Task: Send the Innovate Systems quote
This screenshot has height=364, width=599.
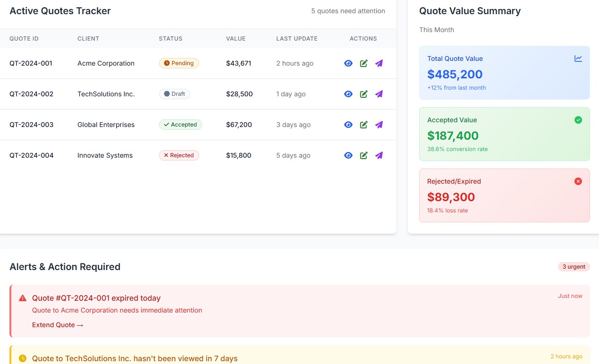Action: pos(379,155)
